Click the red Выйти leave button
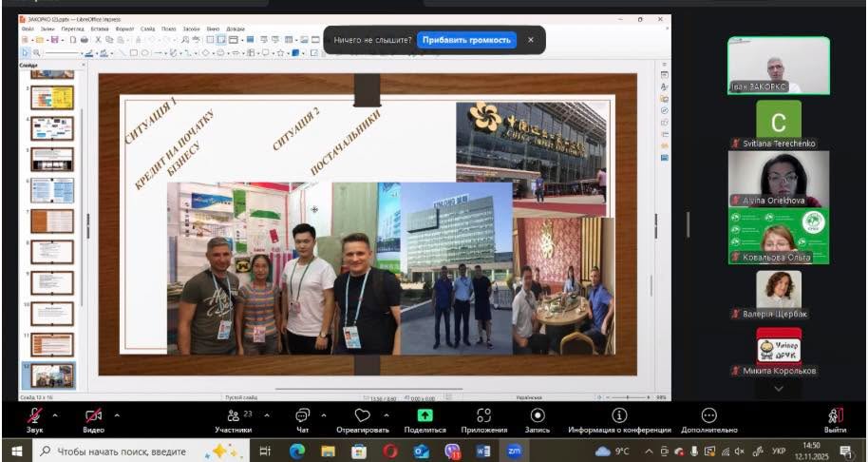 point(835,415)
